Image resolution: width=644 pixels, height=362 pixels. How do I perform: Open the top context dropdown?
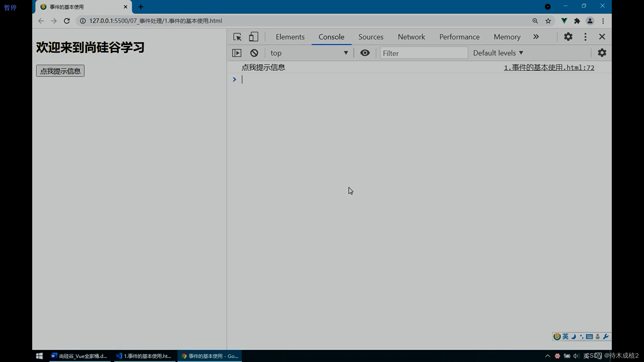coord(308,53)
